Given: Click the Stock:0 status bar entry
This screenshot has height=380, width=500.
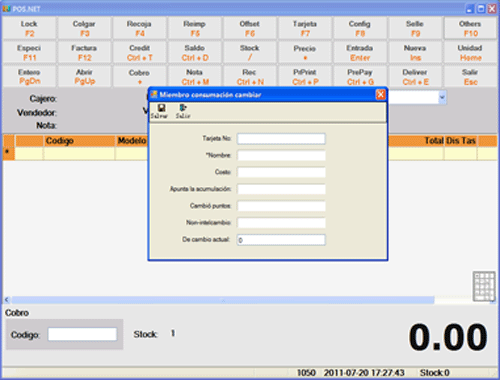Looking at the screenshot, I should 434,372.
